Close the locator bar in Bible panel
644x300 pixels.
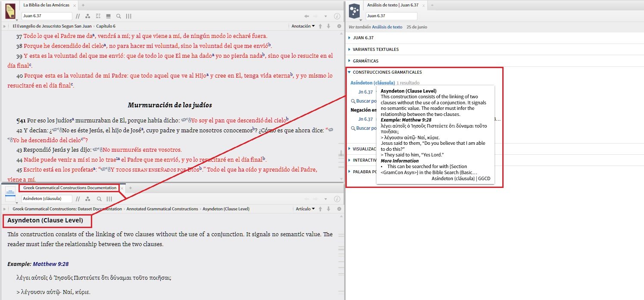pos(339,26)
